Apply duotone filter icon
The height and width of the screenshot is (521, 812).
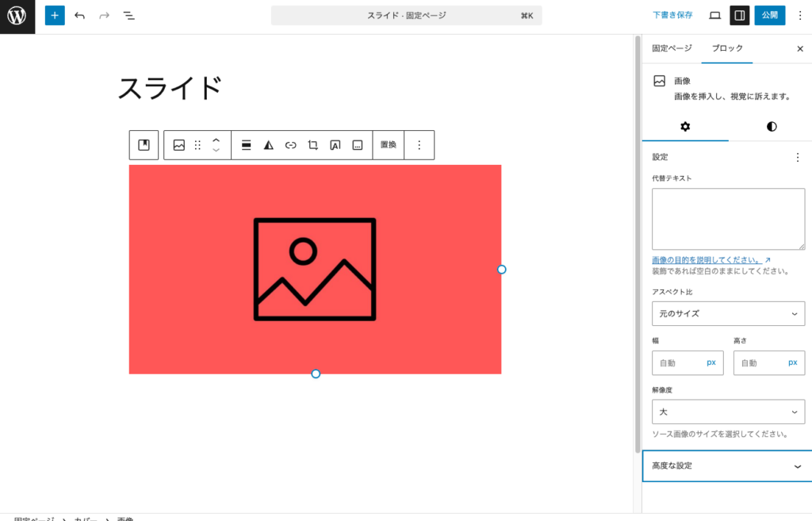coord(269,145)
